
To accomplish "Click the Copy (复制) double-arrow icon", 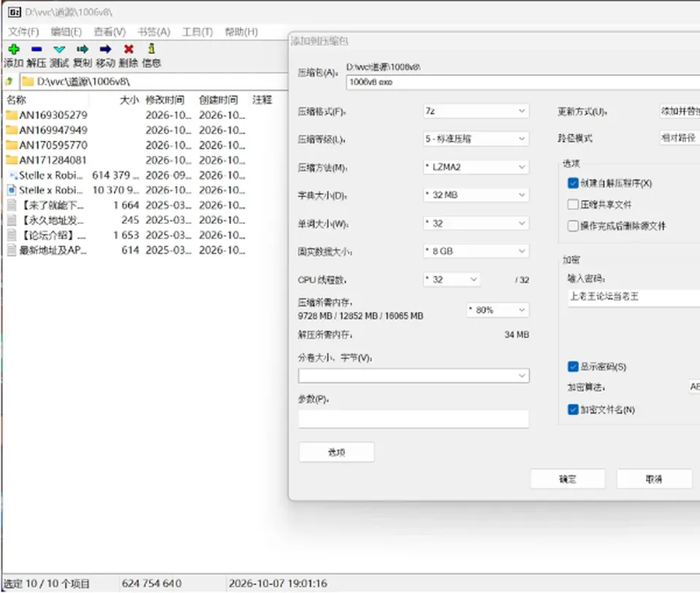I will coord(82,49).
